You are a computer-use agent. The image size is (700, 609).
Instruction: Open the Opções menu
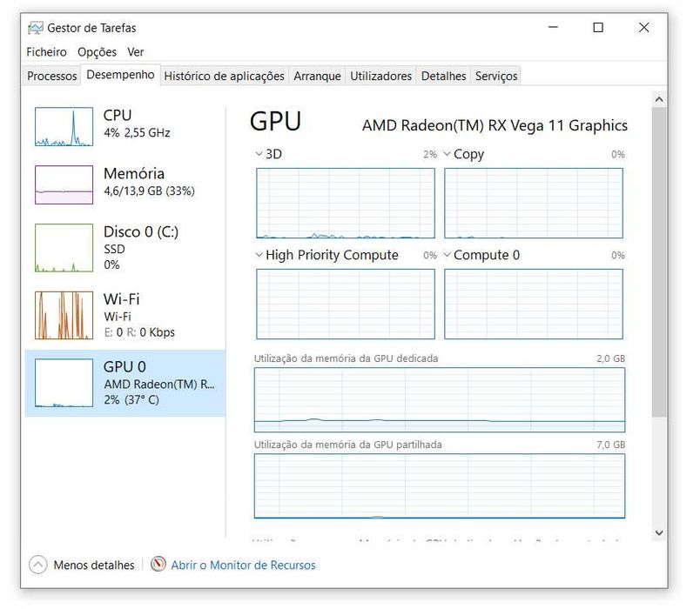[97, 51]
